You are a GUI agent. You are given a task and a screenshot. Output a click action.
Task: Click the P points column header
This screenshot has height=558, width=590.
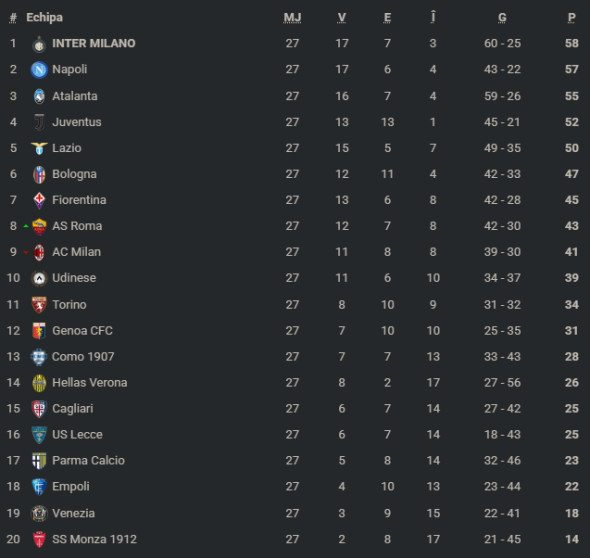(572, 18)
